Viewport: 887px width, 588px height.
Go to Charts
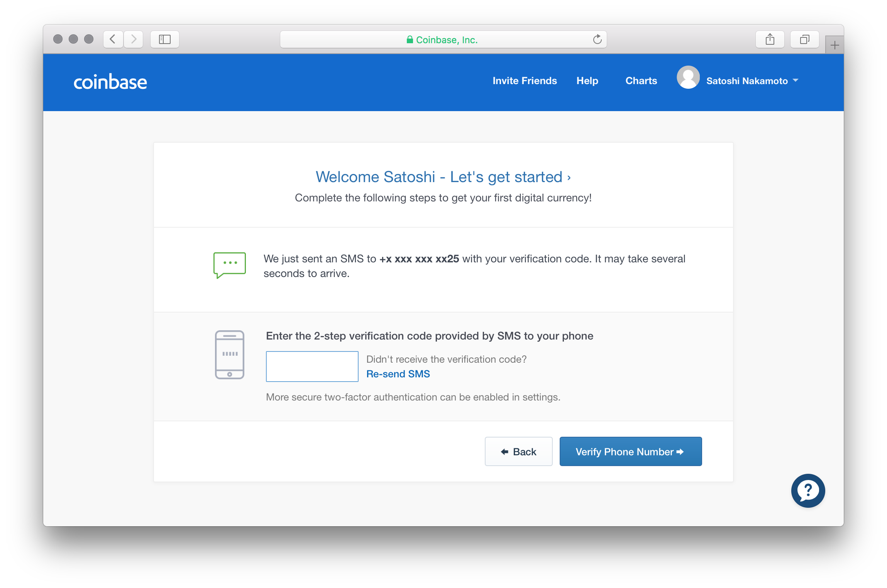641,81
